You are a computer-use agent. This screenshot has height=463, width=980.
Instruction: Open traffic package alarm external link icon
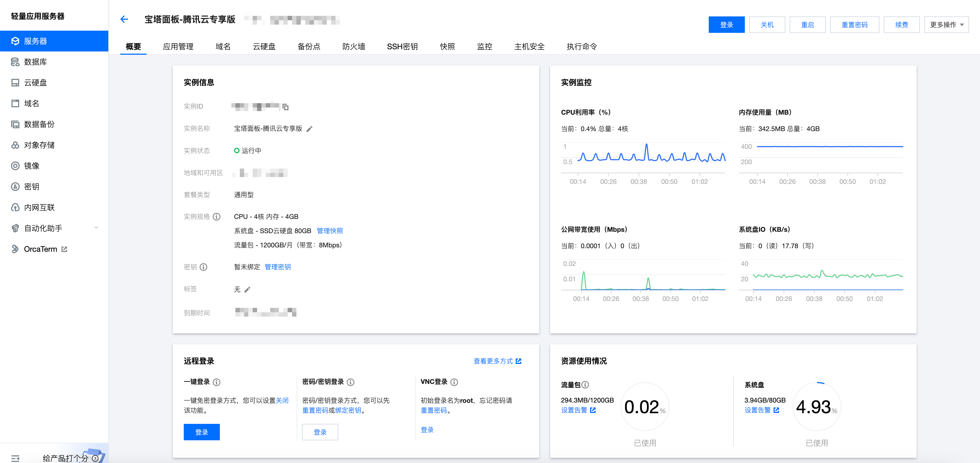pyautogui.click(x=593, y=410)
